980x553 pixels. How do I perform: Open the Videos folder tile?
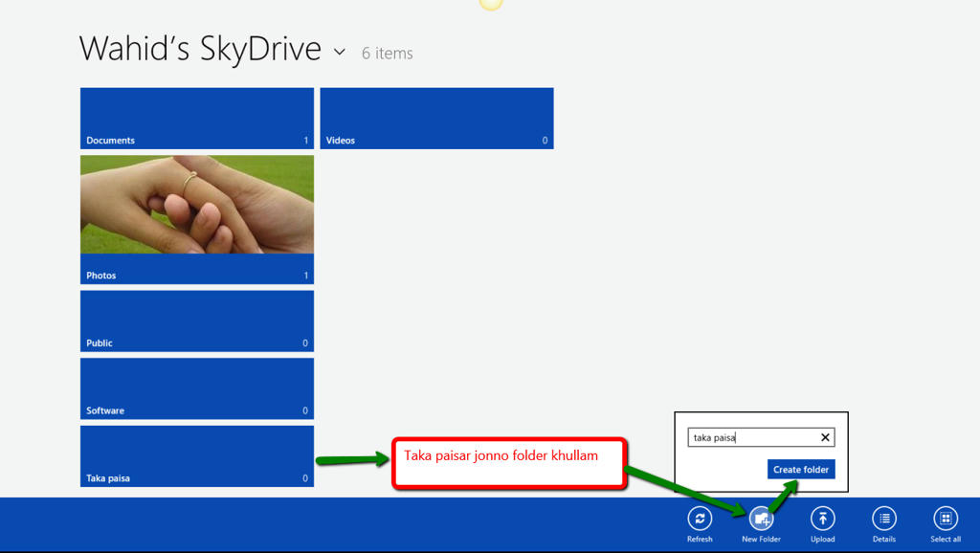click(x=436, y=118)
